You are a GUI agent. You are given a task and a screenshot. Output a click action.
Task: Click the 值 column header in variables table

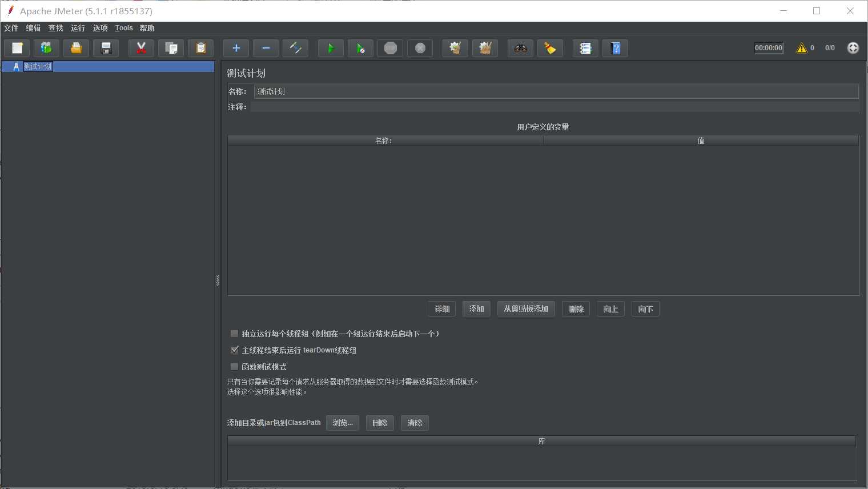[x=701, y=141]
